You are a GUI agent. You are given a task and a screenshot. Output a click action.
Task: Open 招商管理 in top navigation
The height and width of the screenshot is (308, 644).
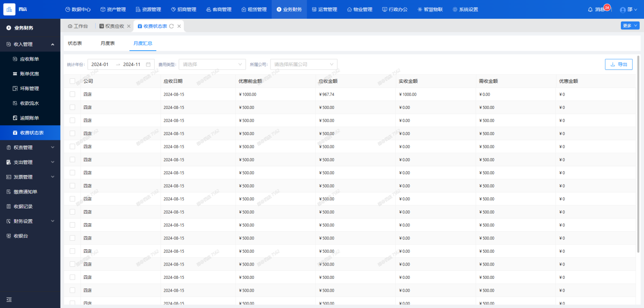[183, 9]
